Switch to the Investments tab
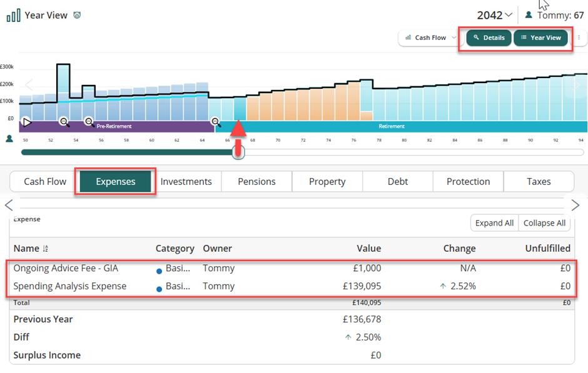Screen dimensions: 588x373 [x=186, y=181]
